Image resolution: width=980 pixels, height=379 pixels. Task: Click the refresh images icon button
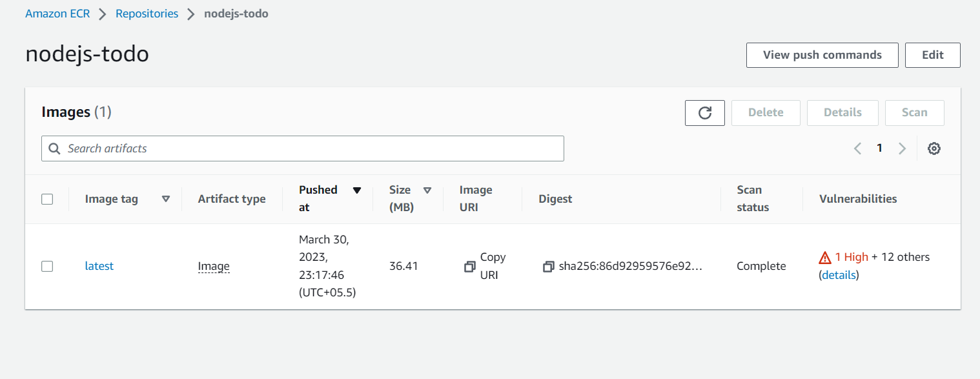(x=704, y=113)
